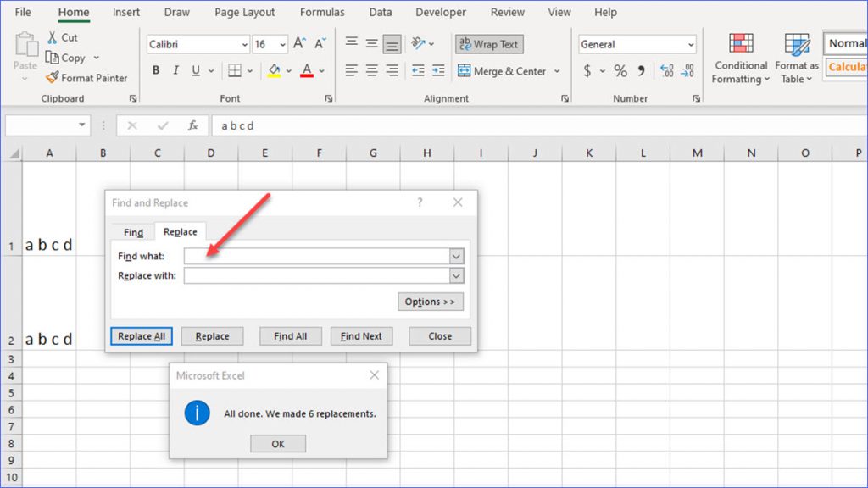The height and width of the screenshot is (488, 868).
Task: Open the Developer ribbon tab
Action: click(441, 12)
